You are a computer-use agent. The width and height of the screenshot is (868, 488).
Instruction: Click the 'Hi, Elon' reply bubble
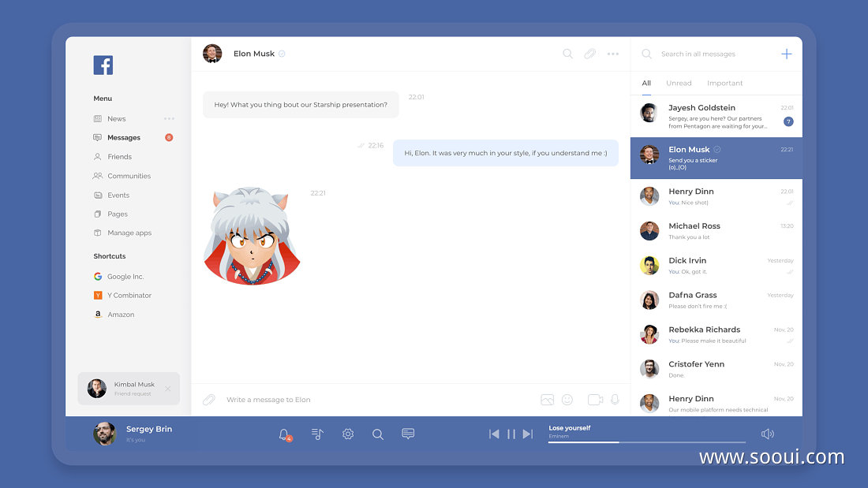[505, 153]
